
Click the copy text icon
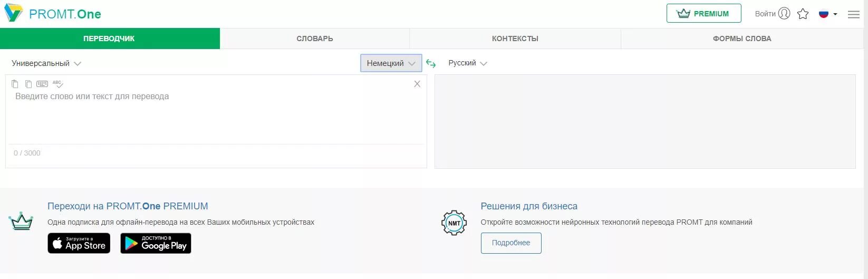[x=28, y=84]
